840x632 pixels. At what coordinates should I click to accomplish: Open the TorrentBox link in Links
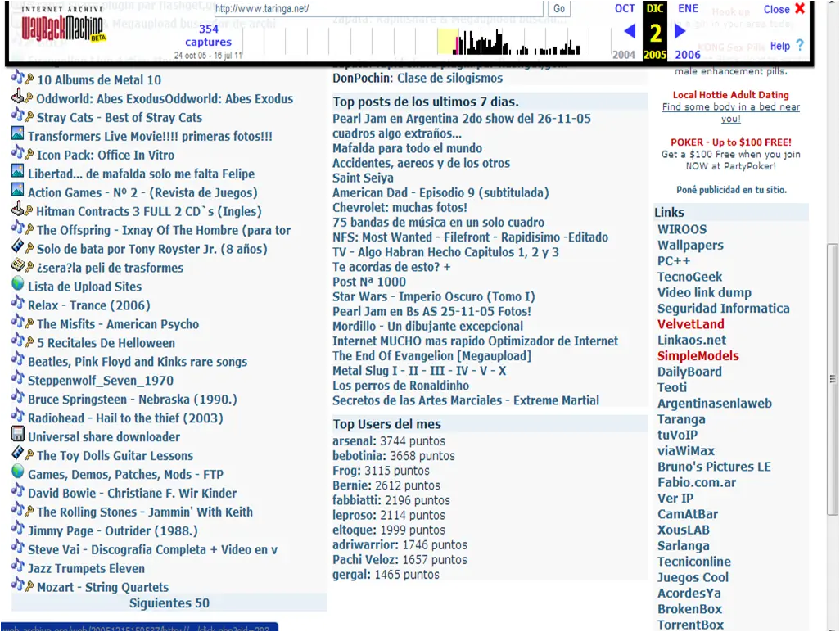pyautogui.click(x=690, y=625)
